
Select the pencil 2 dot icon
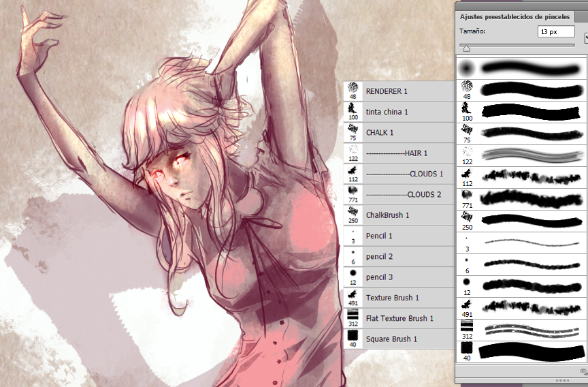tap(353, 253)
